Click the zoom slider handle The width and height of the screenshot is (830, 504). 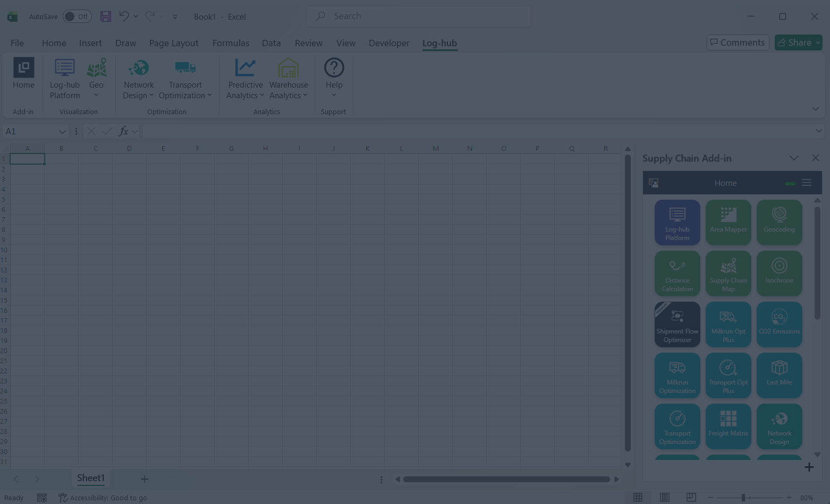[743, 498]
